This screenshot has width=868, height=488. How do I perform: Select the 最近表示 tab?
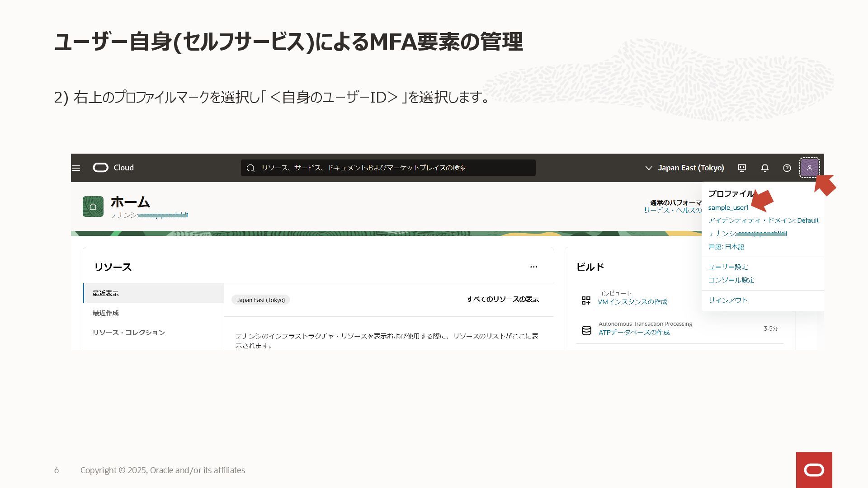pyautogui.click(x=154, y=293)
